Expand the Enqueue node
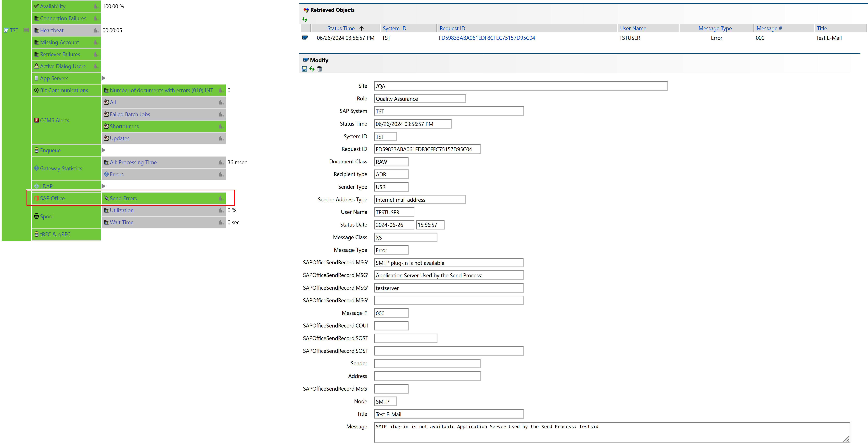868x448 pixels. [x=103, y=150]
